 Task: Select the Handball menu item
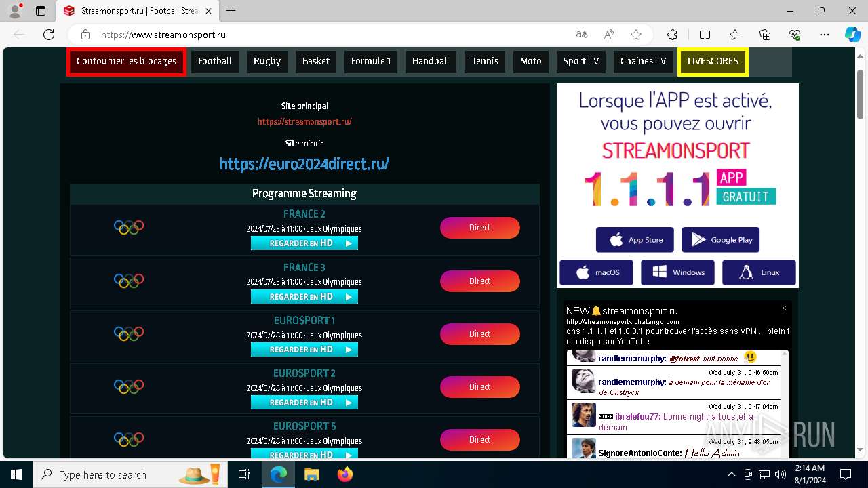431,61
